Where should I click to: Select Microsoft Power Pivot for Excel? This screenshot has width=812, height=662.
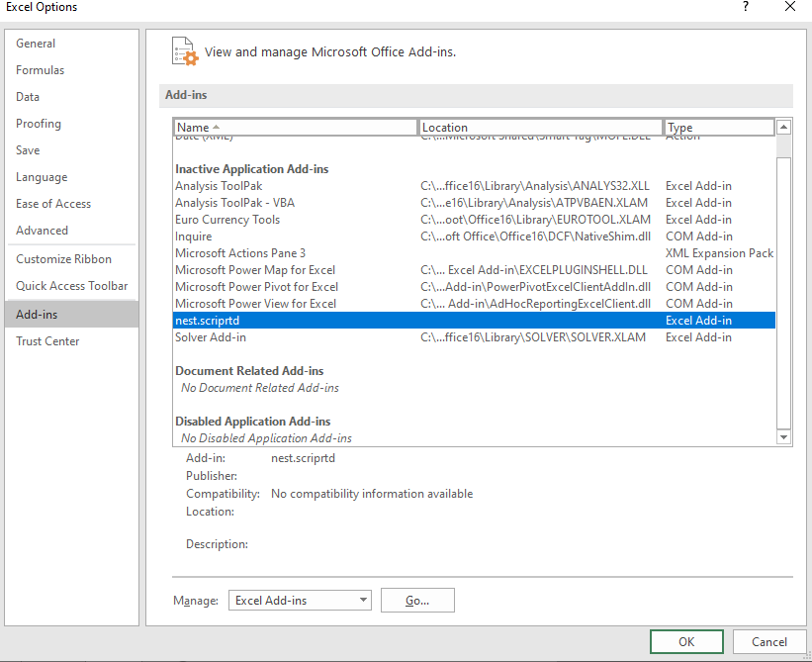point(475,287)
